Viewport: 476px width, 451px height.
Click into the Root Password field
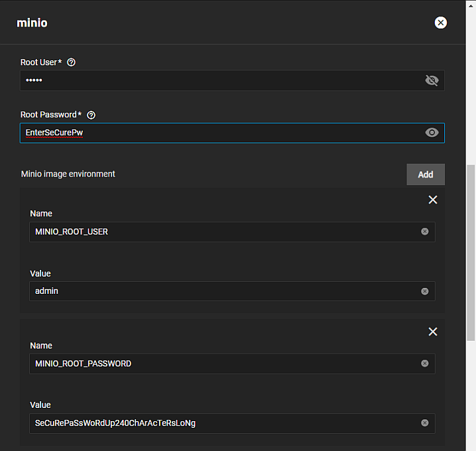point(219,133)
